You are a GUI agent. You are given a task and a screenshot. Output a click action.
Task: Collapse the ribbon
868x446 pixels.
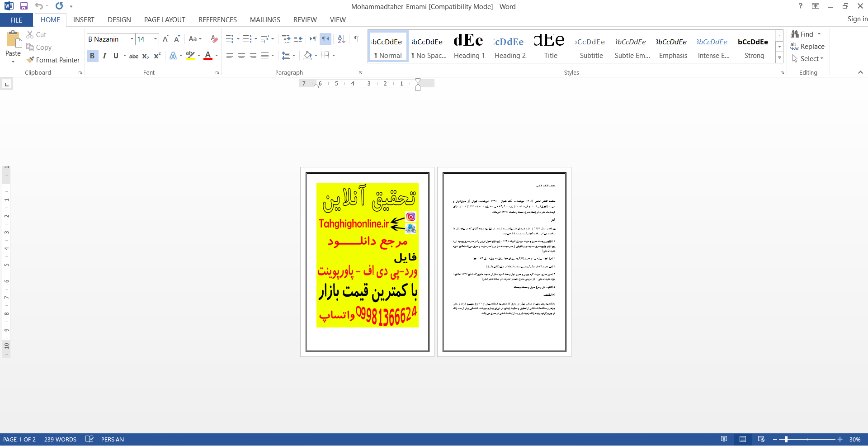coord(860,72)
